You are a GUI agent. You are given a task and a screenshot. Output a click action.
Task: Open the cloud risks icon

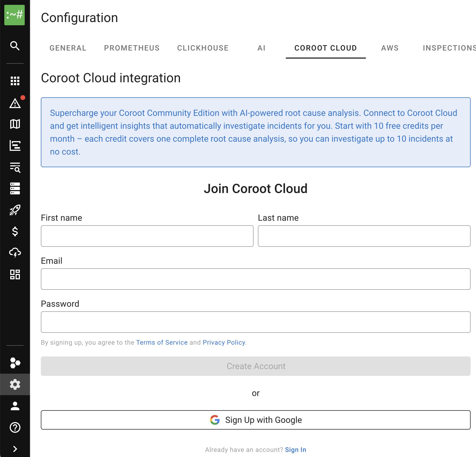pyautogui.click(x=15, y=253)
